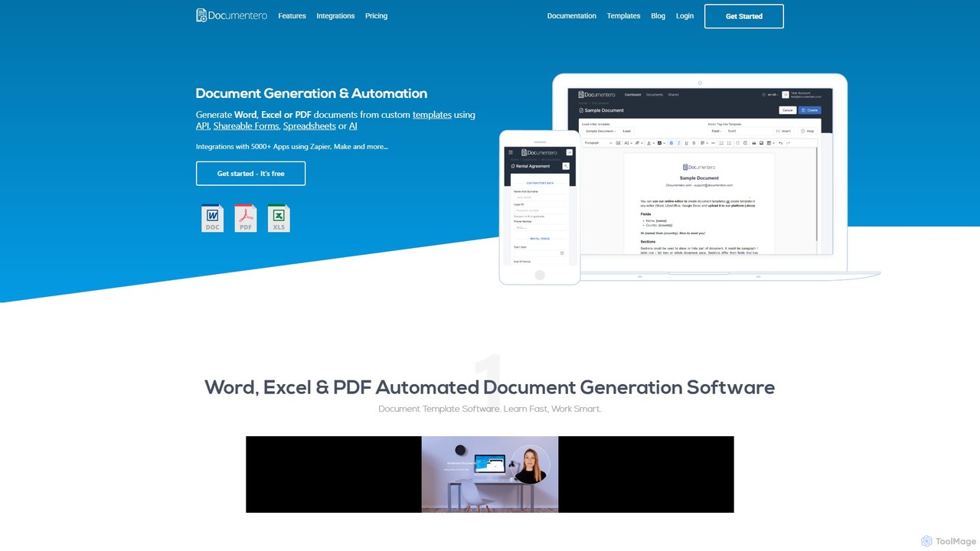
Task: Follow the underlined API link
Action: (x=202, y=126)
